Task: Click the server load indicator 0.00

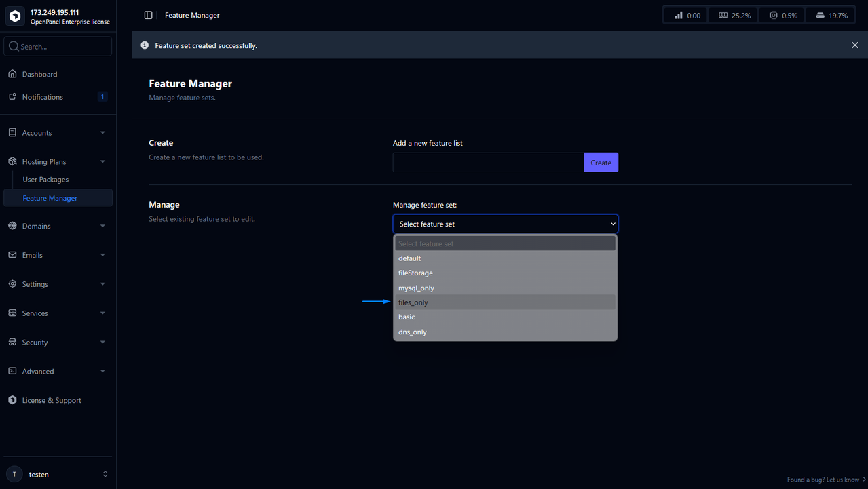Action: [x=686, y=15]
